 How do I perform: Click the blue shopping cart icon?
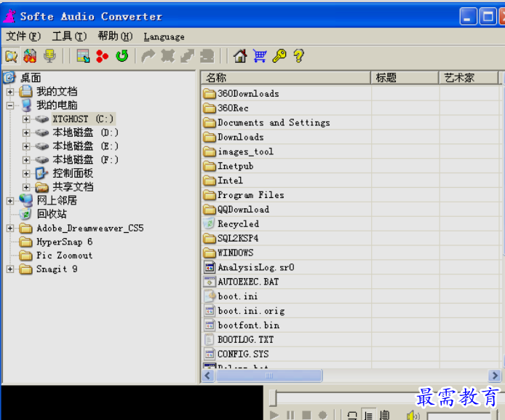(260, 56)
